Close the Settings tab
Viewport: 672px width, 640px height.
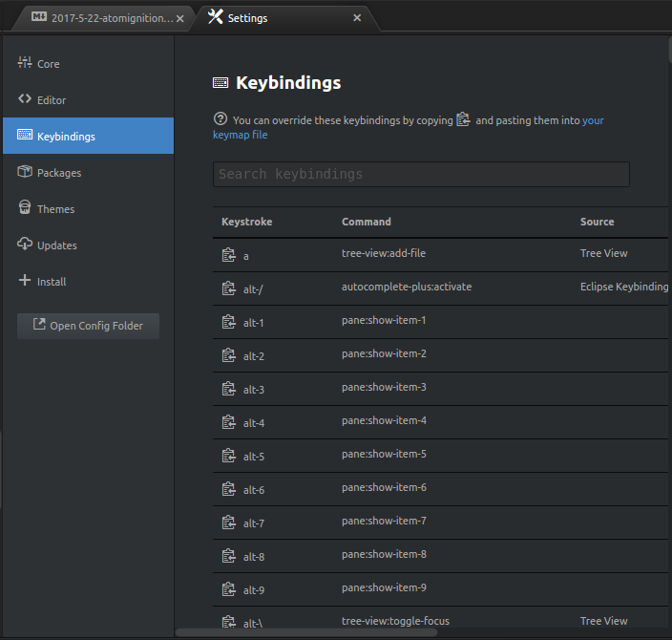coord(357,17)
